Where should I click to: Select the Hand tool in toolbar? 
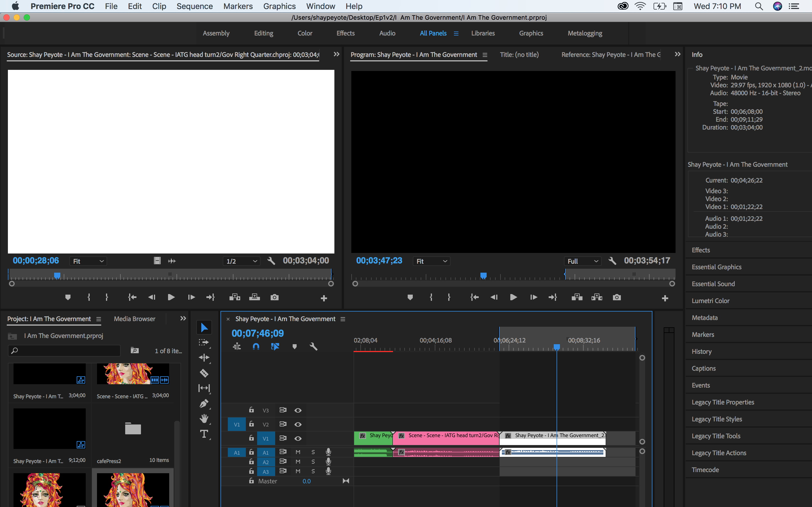click(204, 419)
